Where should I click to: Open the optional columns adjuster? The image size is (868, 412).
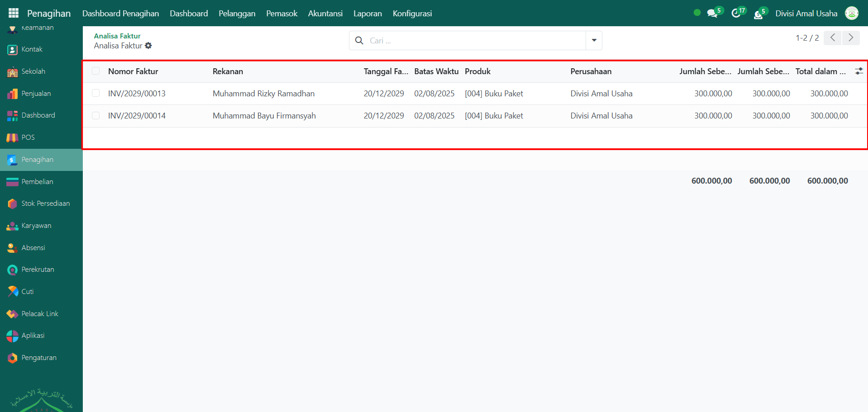click(x=858, y=71)
